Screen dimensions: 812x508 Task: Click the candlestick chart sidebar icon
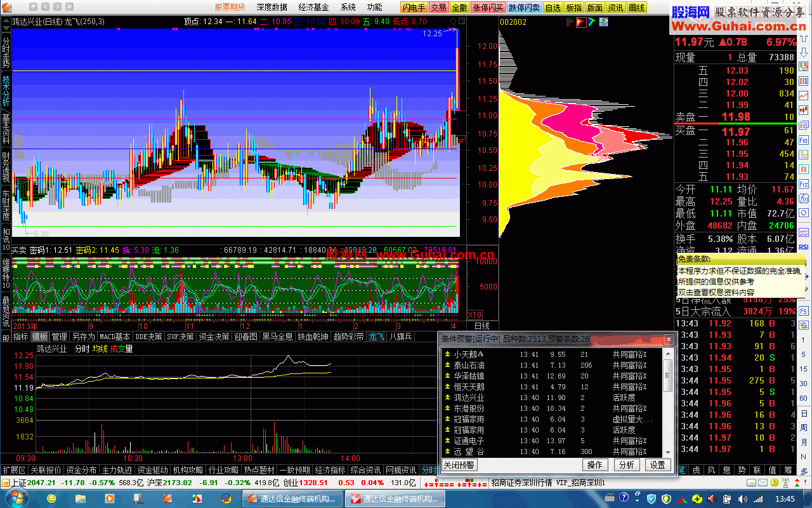click(804, 110)
